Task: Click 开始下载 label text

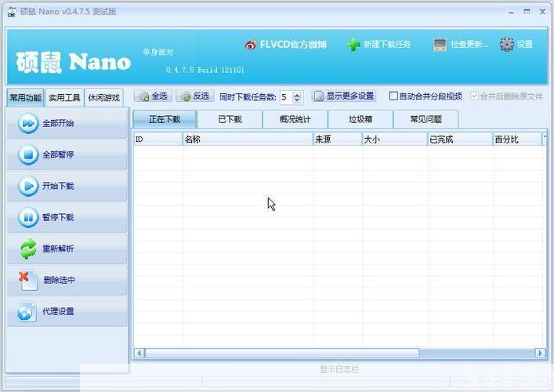Action: [x=58, y=186]
